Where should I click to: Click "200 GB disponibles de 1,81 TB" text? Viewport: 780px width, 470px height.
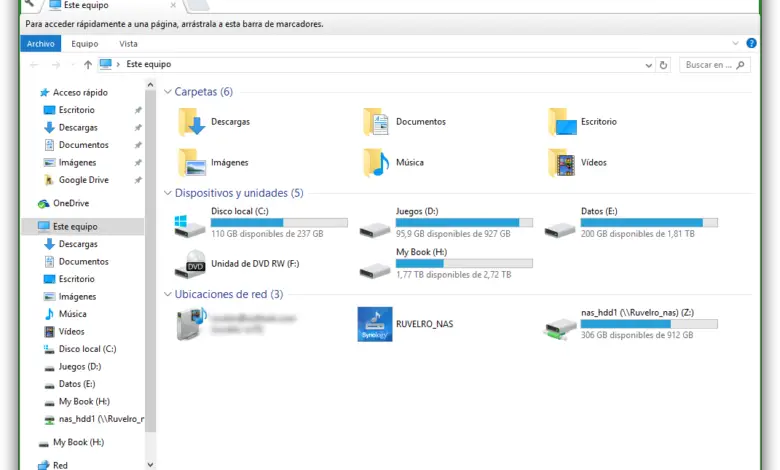pyautogui.click(x=638, y=234)
